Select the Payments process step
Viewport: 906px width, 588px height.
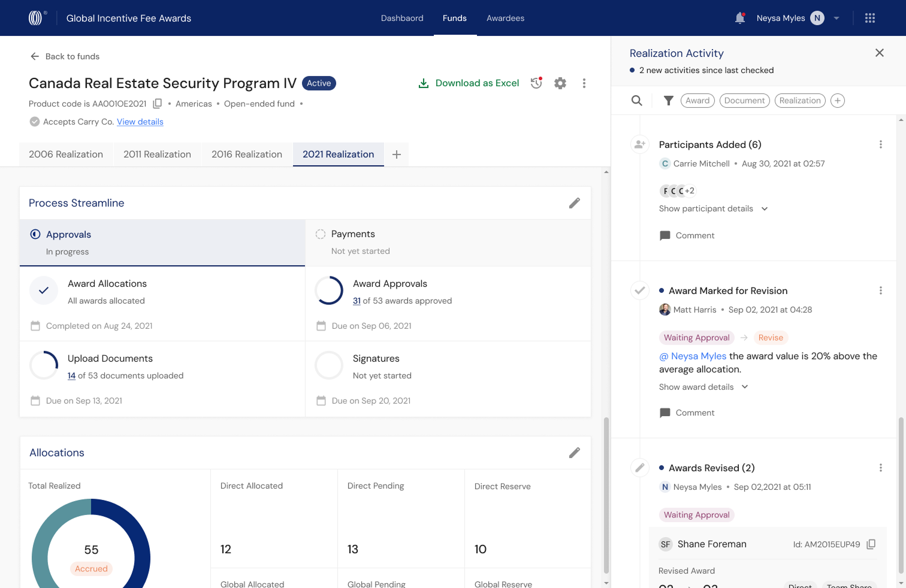(x=448, y=243)
